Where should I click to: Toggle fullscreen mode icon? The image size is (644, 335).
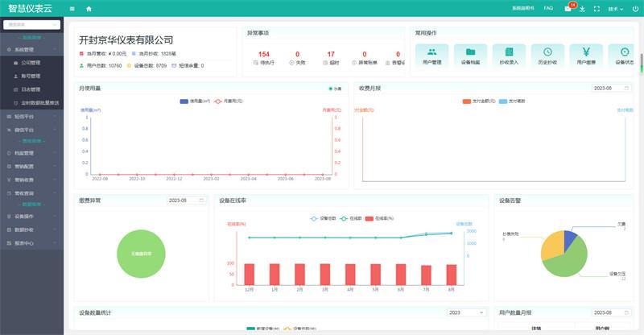click(x=597, y=9)
